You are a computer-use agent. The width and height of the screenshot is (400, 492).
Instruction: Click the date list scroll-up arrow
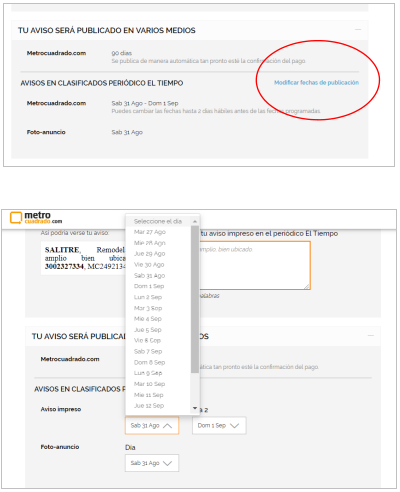[195, 221]
